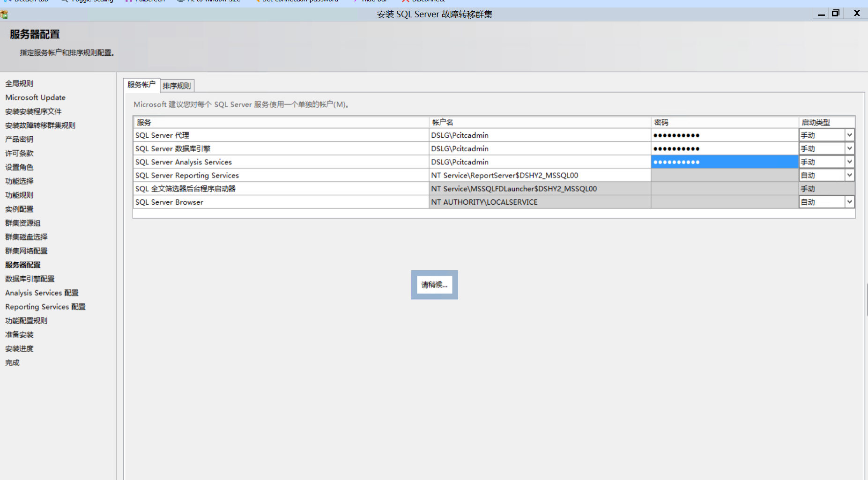This screenshot has height=480, width=868.
Task: Click the Microsoft 建议 account recommendation text
Action: point(241,104)
